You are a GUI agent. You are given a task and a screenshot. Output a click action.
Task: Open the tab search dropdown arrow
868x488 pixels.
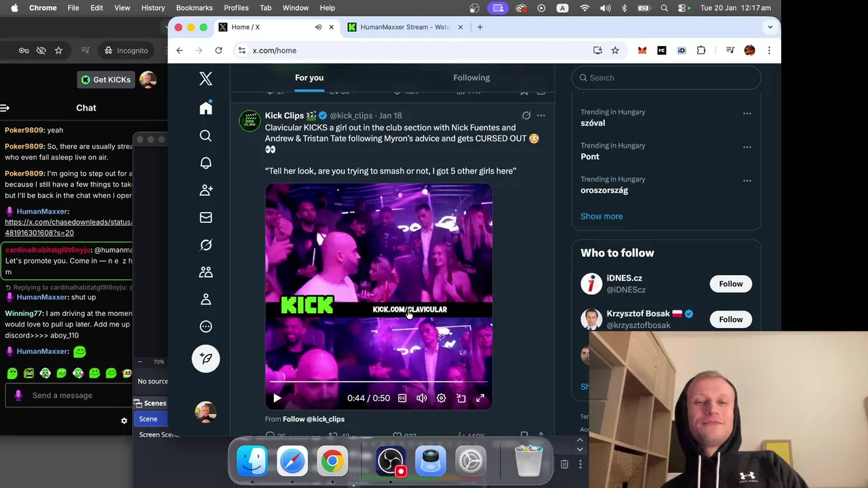(x=770, y=27)
